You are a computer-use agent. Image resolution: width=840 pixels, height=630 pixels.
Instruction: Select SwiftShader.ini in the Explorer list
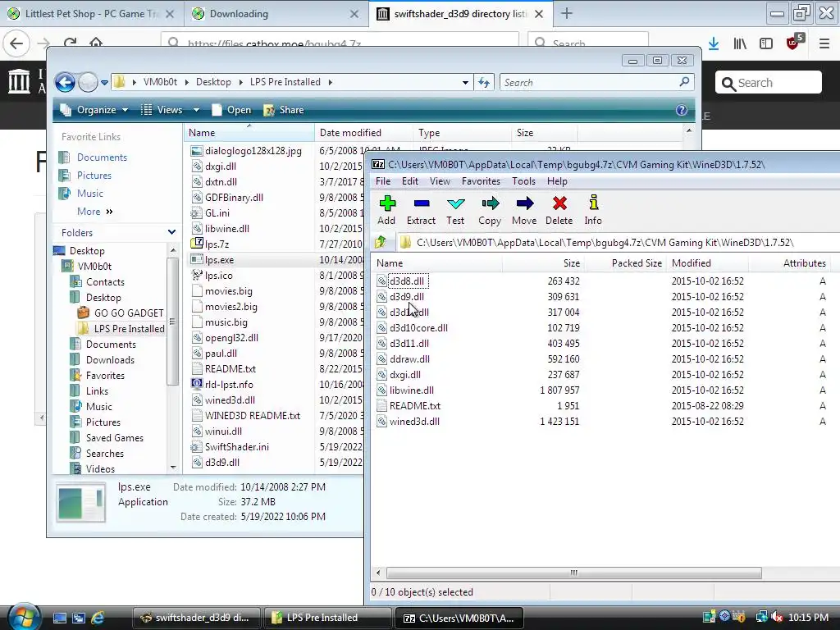point(237,447)
